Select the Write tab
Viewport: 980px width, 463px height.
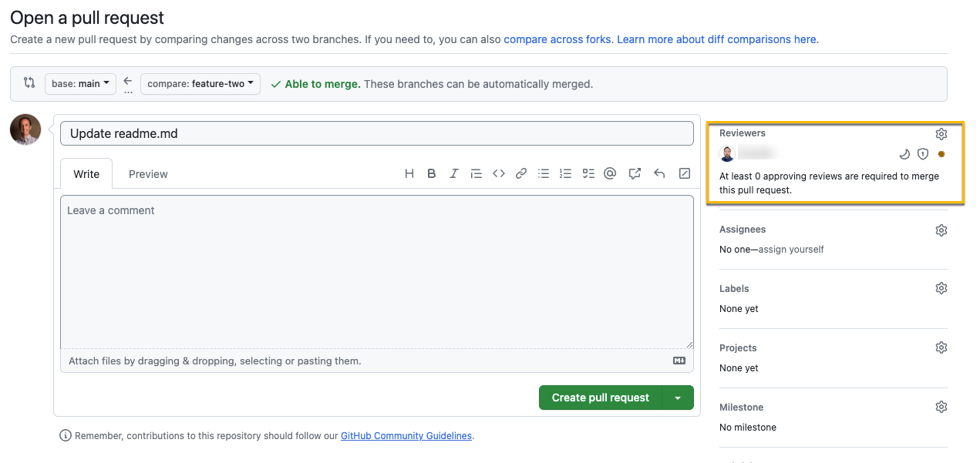[x=86, y=174]
